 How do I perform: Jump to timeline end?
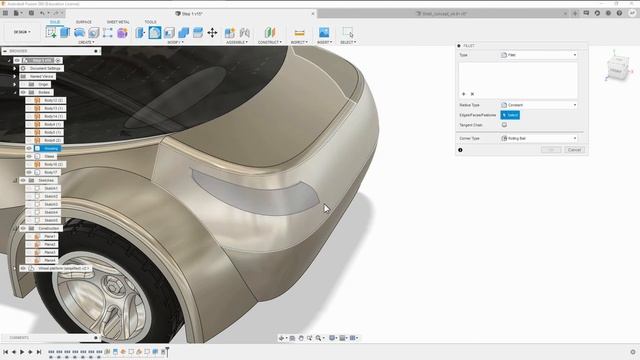(39, 351)
